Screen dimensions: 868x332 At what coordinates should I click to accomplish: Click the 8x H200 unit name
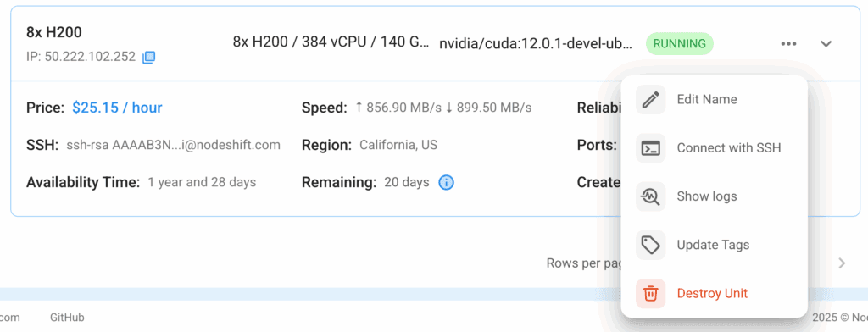click(54, 32)
